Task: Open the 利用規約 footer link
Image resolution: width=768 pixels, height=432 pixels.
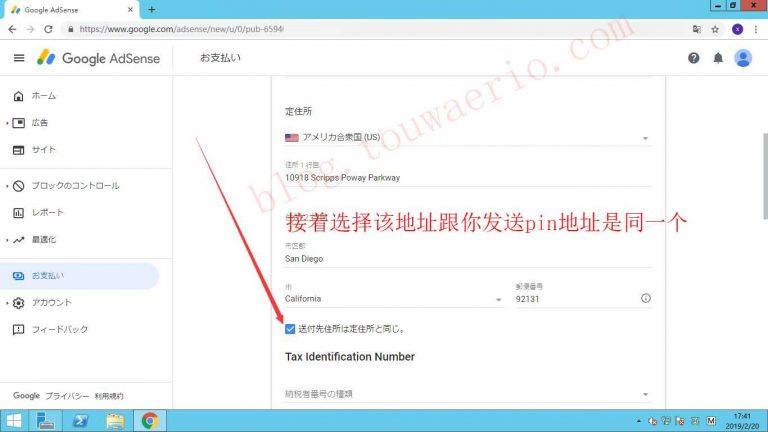Action: [109, 396]
